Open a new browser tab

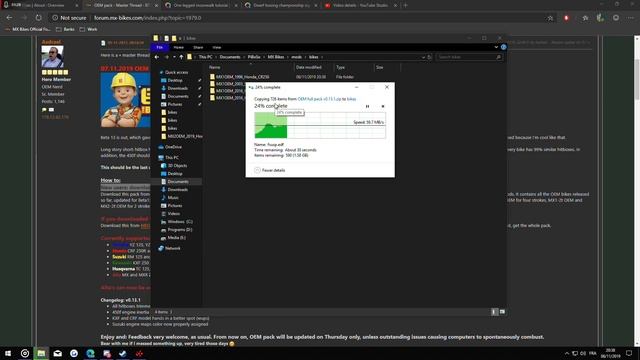[x=405, y=5]
